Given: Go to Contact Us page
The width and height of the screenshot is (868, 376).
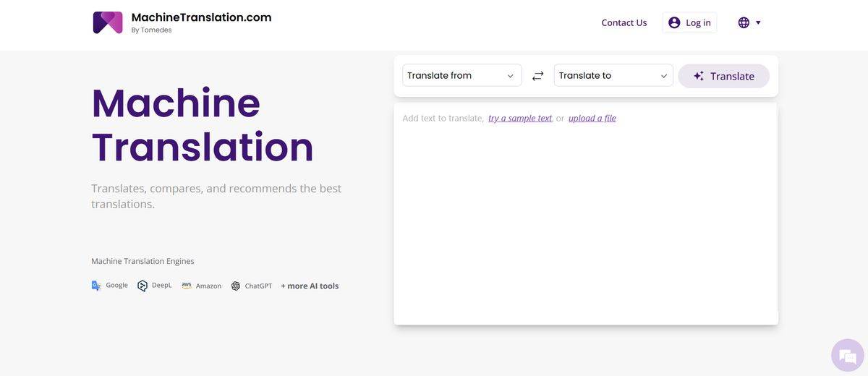Looking at the screenshot, I should pyautogui.click(x=624, y=22).
